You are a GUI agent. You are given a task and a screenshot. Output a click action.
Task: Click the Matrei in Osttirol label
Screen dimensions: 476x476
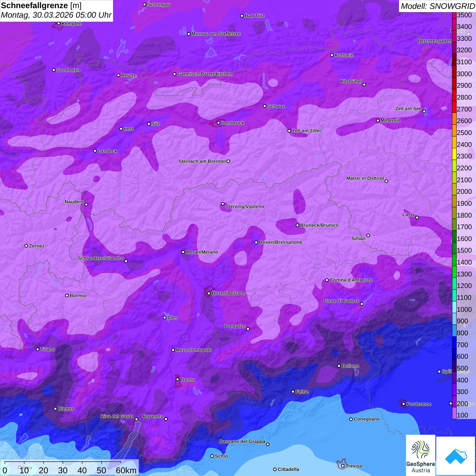pos(365,178)
